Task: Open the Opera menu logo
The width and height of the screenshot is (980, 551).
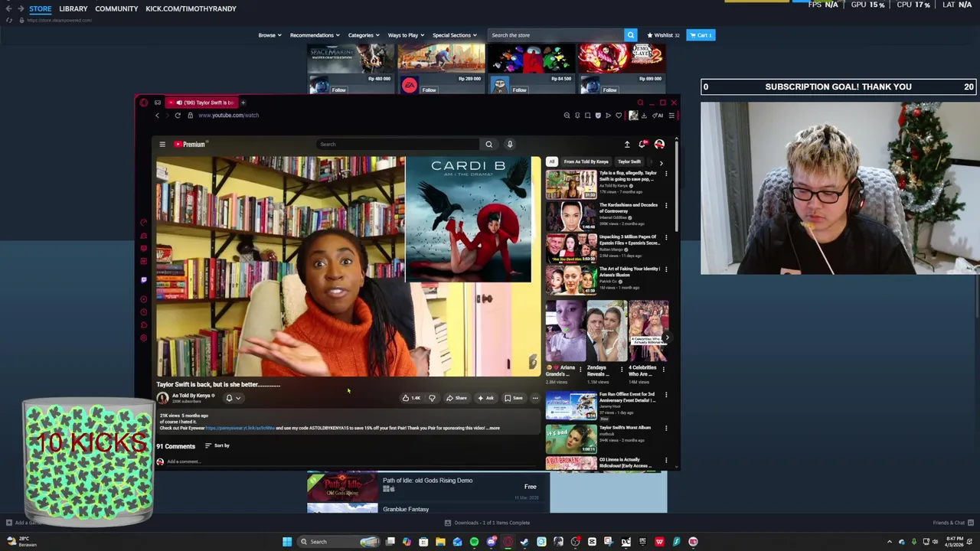Action: (x=143, y=103)
